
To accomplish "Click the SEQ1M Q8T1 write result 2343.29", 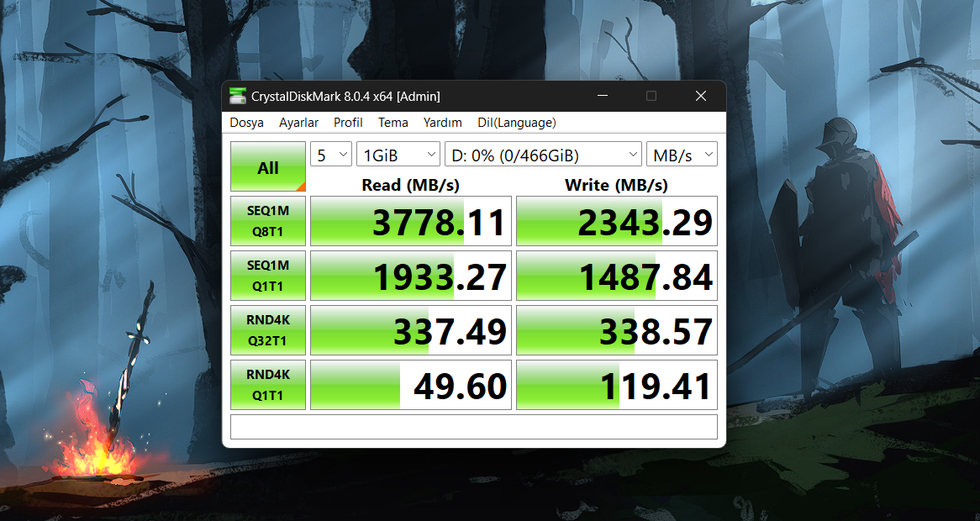I will click(x=617, y=221).
